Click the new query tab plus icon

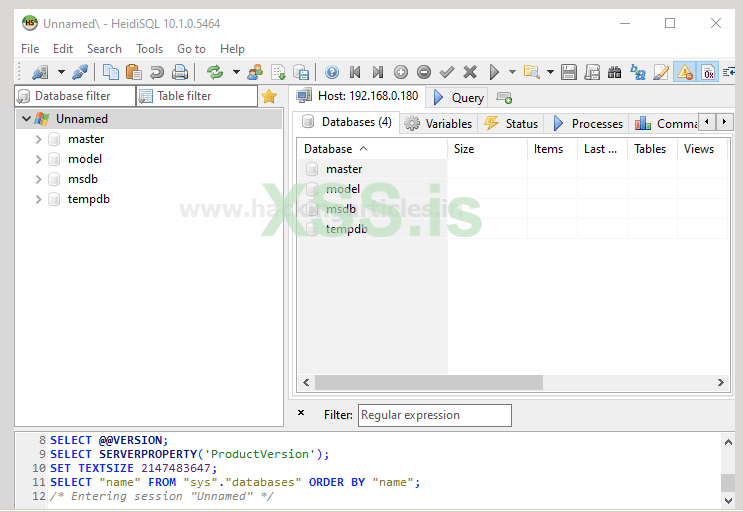click(x=504, y=98)
